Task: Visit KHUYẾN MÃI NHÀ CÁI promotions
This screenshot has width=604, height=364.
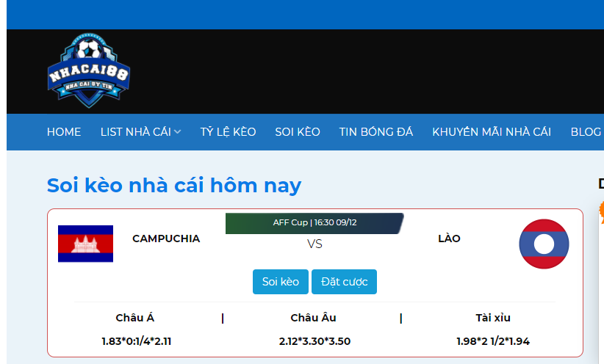Action: click(492, 132)
